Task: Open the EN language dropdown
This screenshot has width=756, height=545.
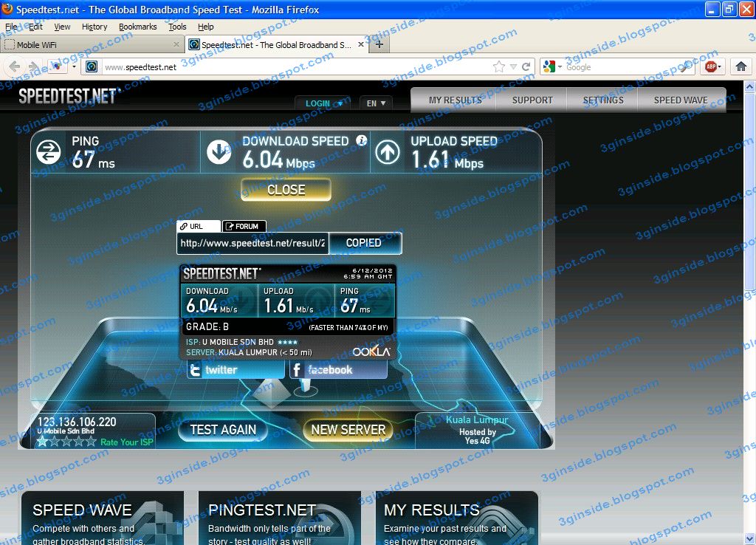Action: (376, 103)
